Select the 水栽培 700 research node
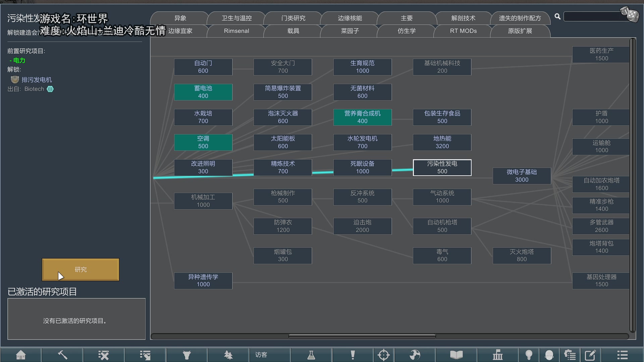The width and height of the screenshot is (644, 362). 203,117
